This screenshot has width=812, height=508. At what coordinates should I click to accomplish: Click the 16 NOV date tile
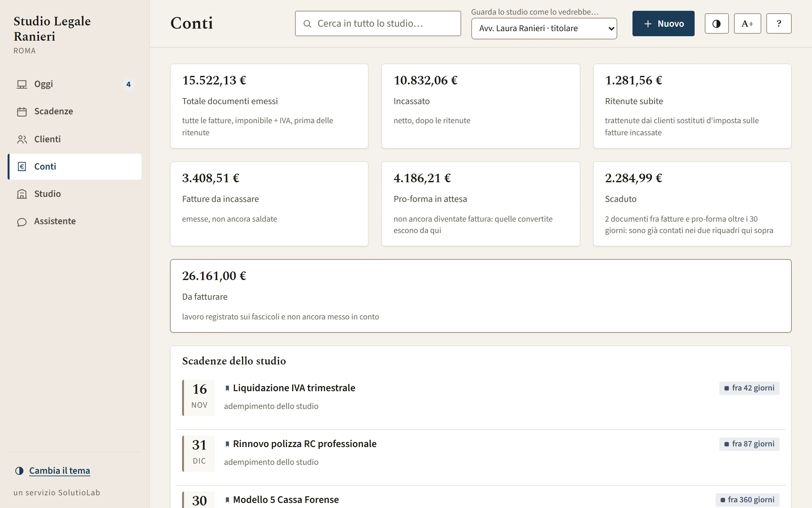pyautogui.click(x=199, y=398)
